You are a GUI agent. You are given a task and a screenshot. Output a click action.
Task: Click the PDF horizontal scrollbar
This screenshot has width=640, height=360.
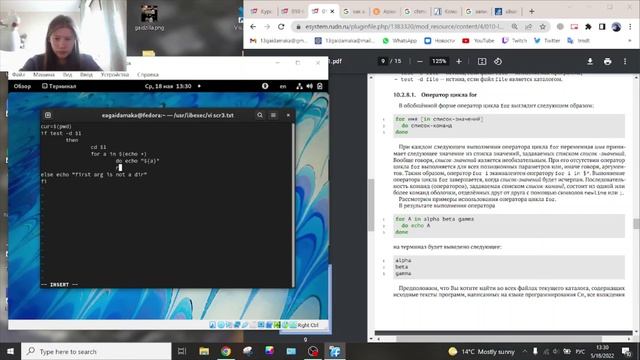click(x=499, y=339)
